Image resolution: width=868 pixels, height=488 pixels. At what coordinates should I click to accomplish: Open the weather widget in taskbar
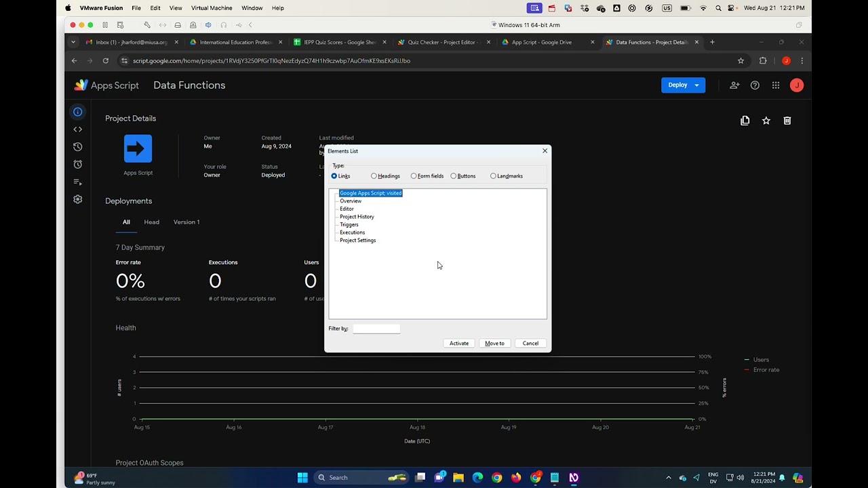click(94, 479)
